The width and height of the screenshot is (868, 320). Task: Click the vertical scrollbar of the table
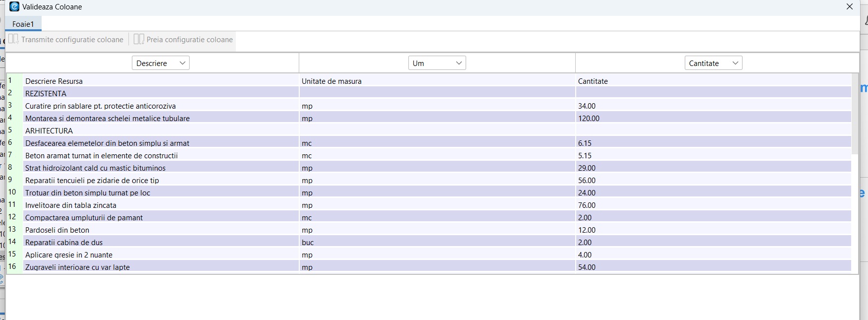(x=855, y=114)
